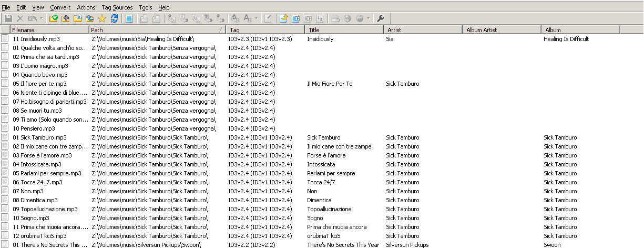
Task: Open the View menu
Action: 38,7
